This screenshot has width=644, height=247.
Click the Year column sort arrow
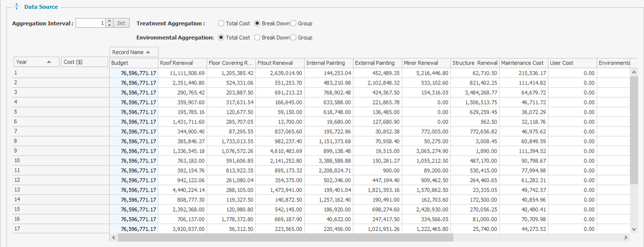coord(49,62)
